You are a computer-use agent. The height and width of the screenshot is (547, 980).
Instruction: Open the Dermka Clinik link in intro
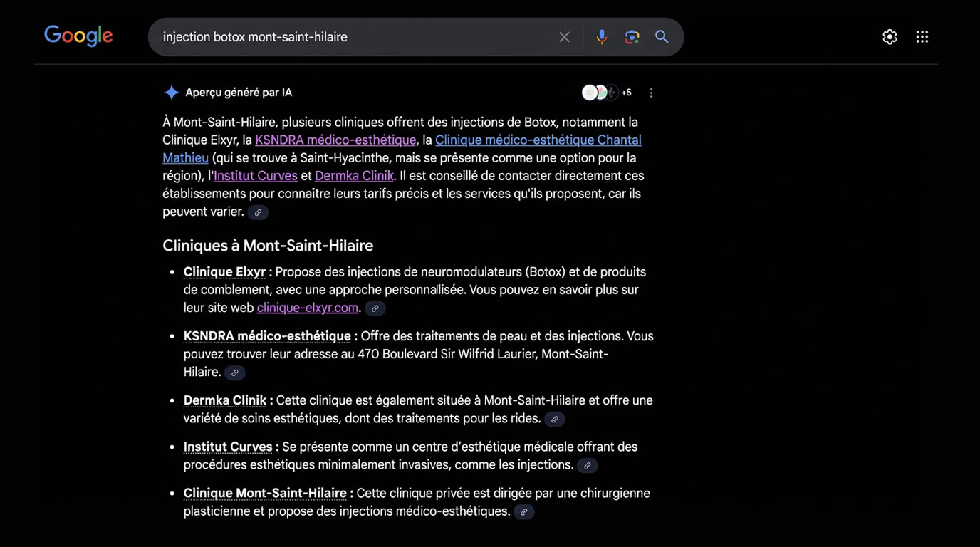[354, 176]
